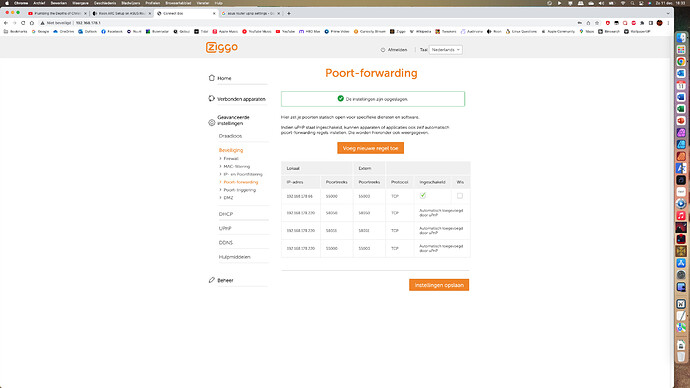Click the Ziggo logo
The image size is (690, 388).
click(x=222, y=47)
